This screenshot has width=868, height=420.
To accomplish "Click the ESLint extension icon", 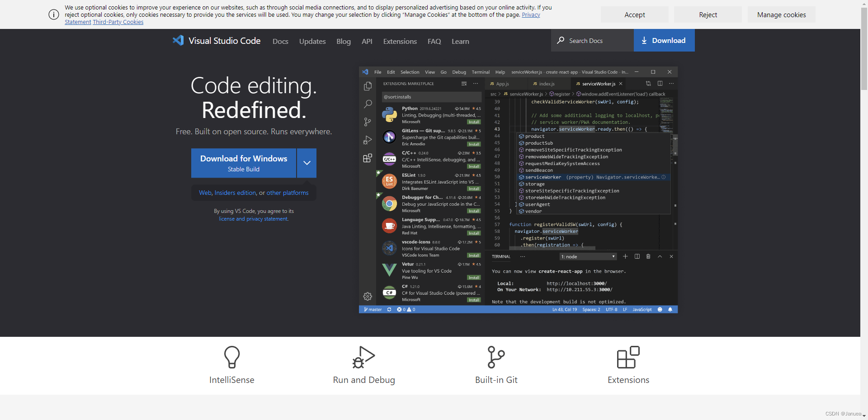I will [x=389, y=181].
